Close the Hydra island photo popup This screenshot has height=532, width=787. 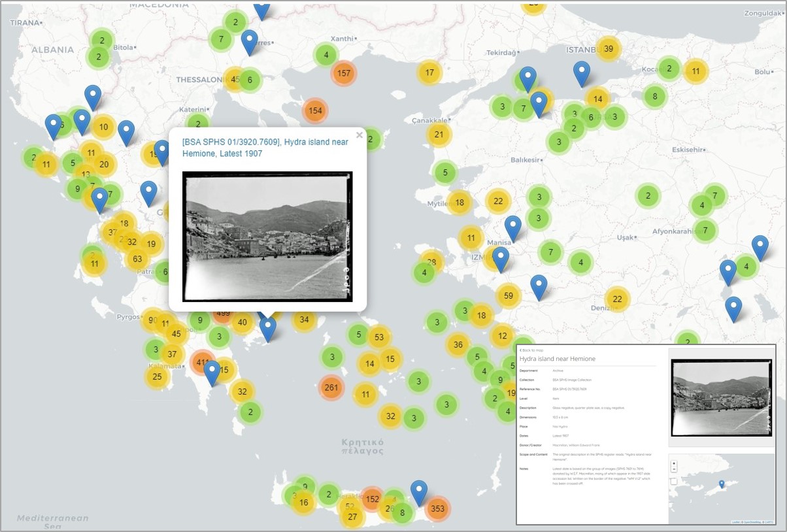click(359, 136)
